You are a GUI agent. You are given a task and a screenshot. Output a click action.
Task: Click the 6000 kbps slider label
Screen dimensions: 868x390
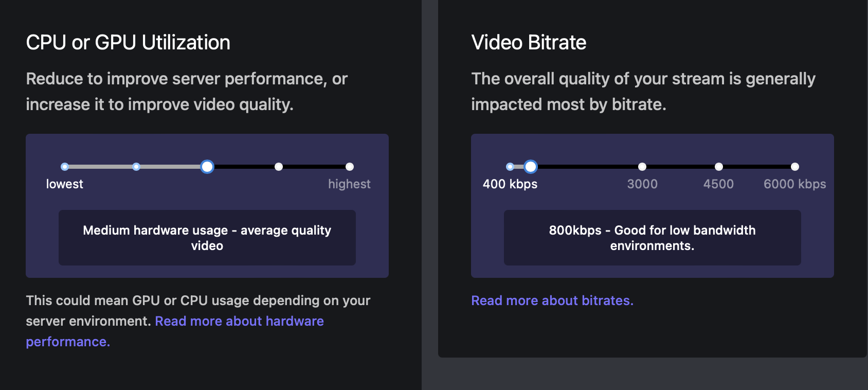coord(795,184)
